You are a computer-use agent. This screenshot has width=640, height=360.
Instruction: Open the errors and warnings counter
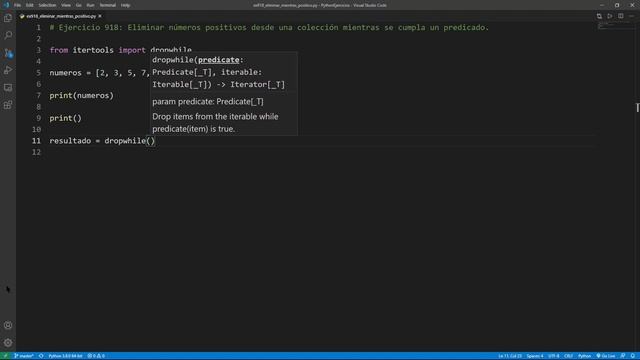[x=96, y=356]
